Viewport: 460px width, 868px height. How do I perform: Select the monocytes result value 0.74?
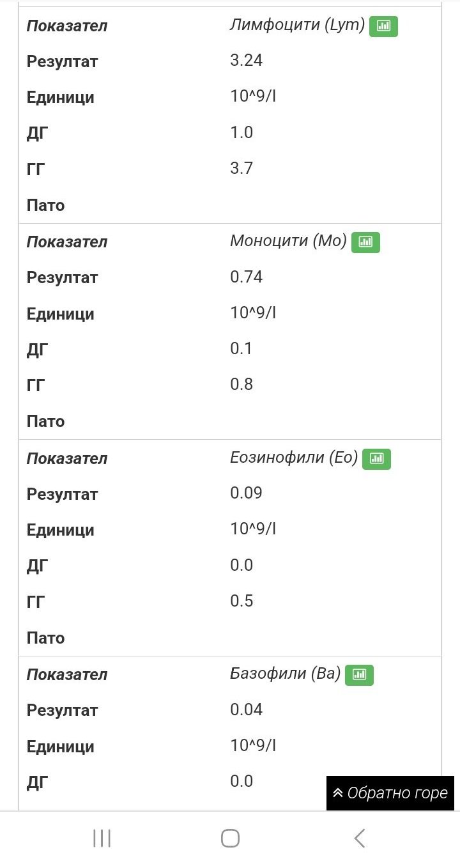(246, 277)
